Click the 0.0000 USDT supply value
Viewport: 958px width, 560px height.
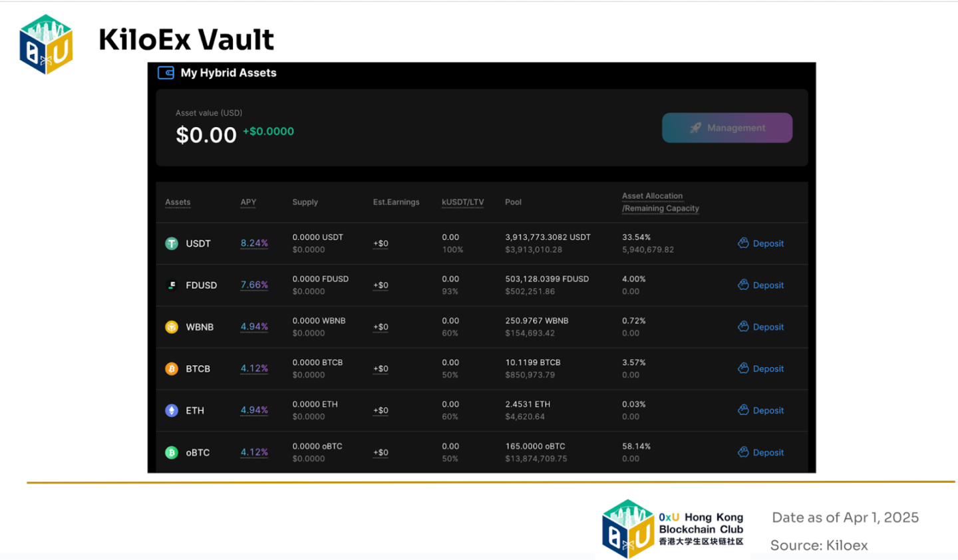point(318,237)
